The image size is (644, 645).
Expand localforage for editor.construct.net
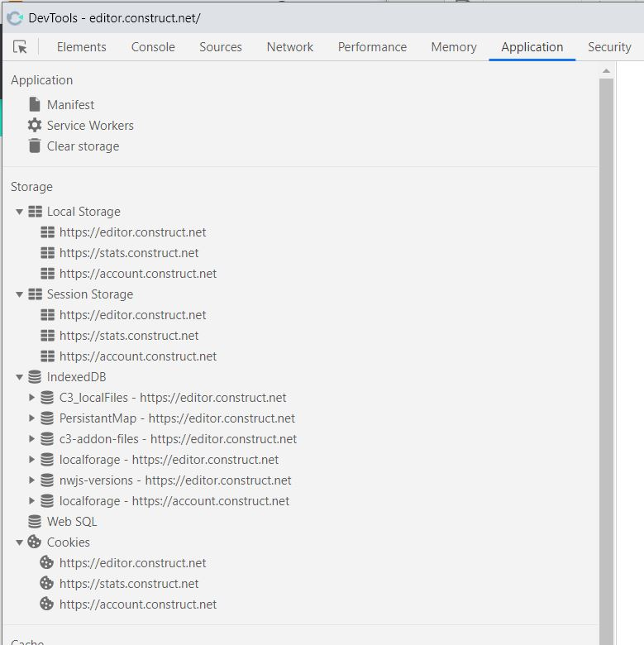[x=31, y=460]
